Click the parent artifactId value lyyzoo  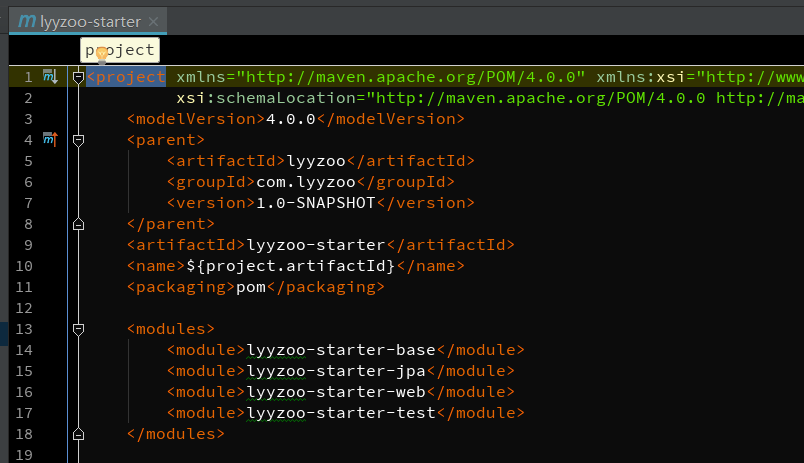[316, 161]
